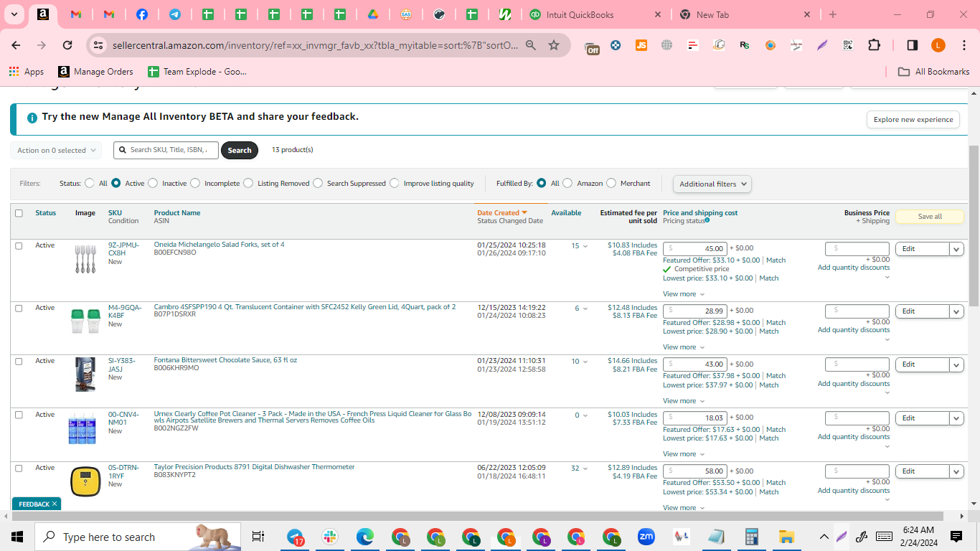Open the All Bookmarks folder
Screen dimensions: 980x551
(x=934, y=72)
